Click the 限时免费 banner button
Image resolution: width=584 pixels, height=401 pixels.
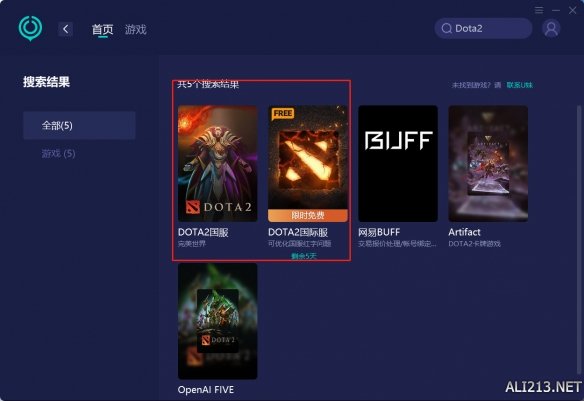pos(308,215)
